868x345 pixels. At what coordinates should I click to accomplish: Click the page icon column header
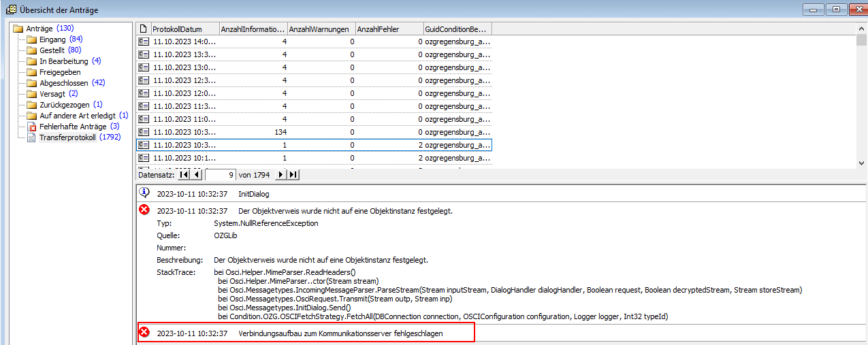pos(143,29)
